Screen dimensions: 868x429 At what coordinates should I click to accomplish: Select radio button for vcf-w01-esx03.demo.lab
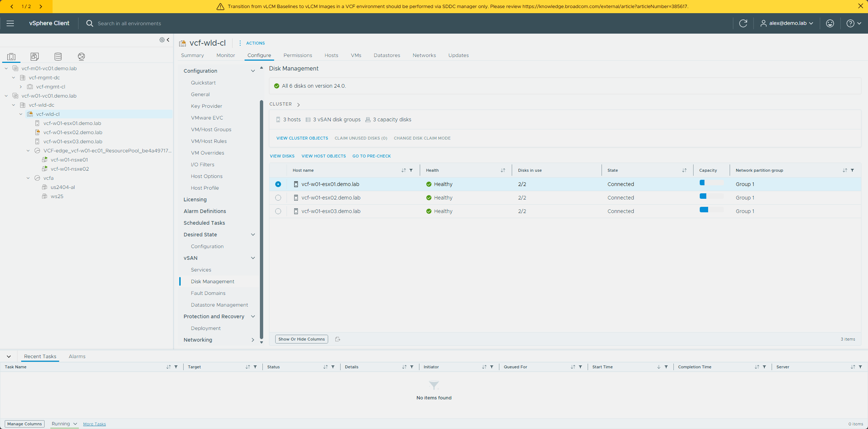coord(278,211)
